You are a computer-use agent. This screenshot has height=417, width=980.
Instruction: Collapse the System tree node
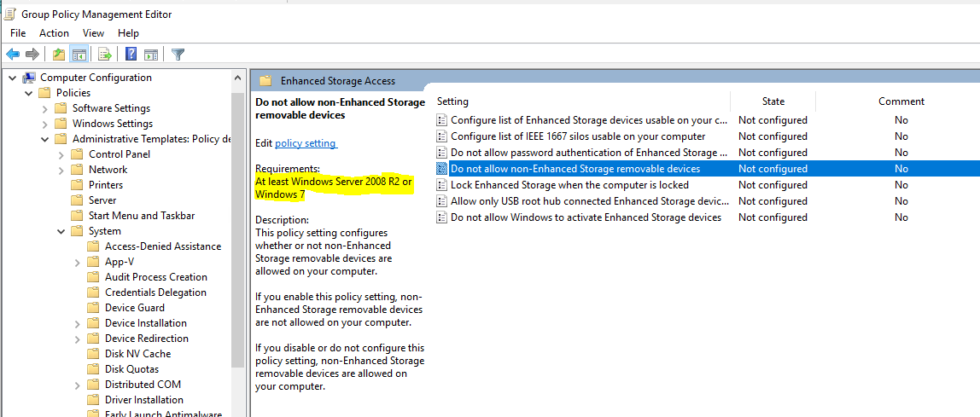(61, 231)
